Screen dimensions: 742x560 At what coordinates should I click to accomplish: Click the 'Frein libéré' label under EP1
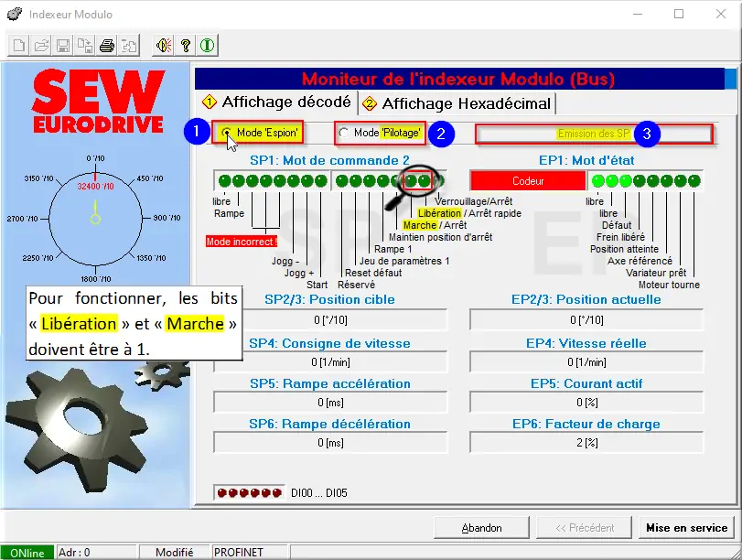click(x=620, y=237)
